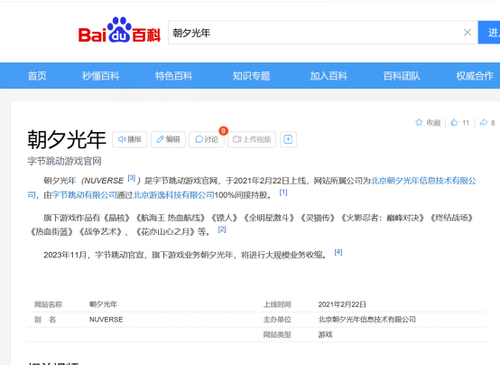Open the 秒懂百科 navigation tab
Image resolution: width=500 pixels, height=365 pixels.
coord(101,76)
